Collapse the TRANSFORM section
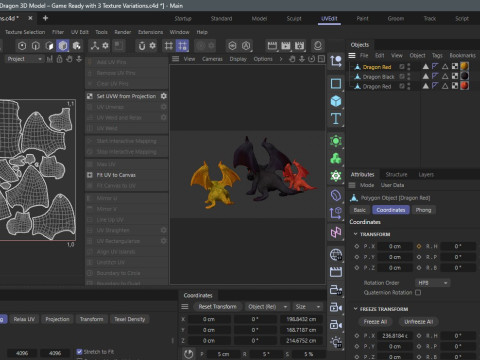 355,234
